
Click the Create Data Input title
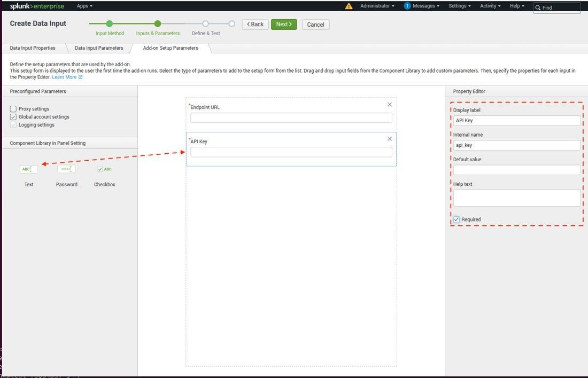tap(38, 23)
